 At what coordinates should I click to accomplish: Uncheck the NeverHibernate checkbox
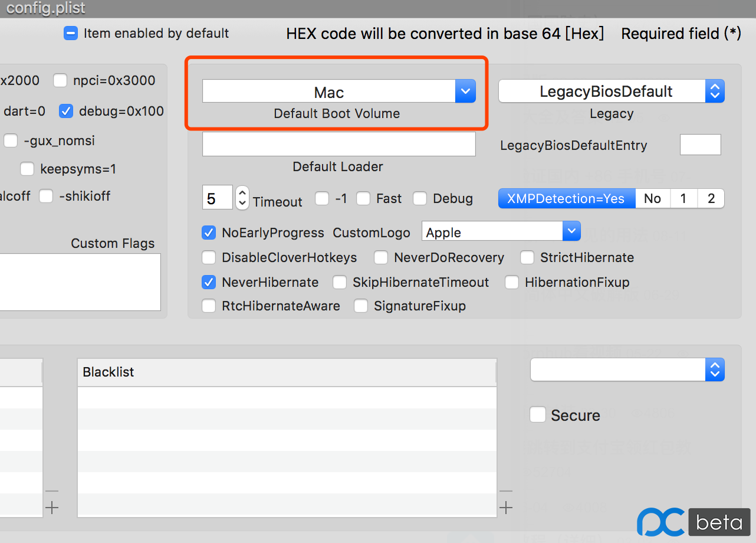209,282
